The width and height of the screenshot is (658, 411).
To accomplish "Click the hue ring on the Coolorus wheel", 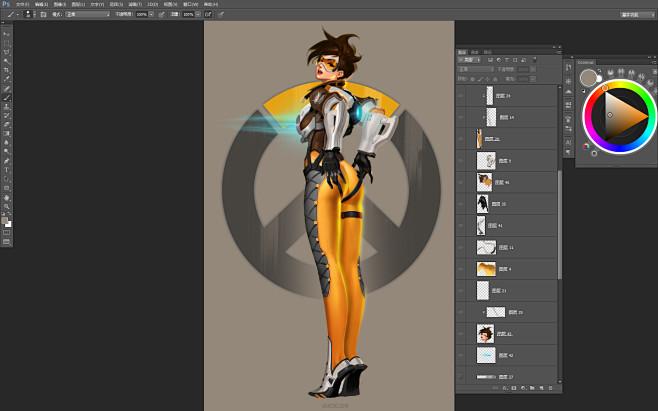I will pyautogui.click(x=622, y=84).
